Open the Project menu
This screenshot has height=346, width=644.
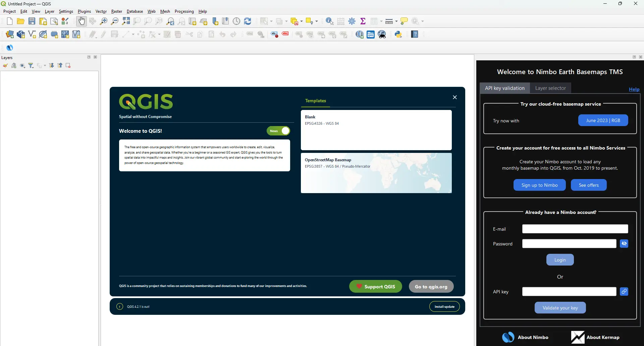point(9,11)
